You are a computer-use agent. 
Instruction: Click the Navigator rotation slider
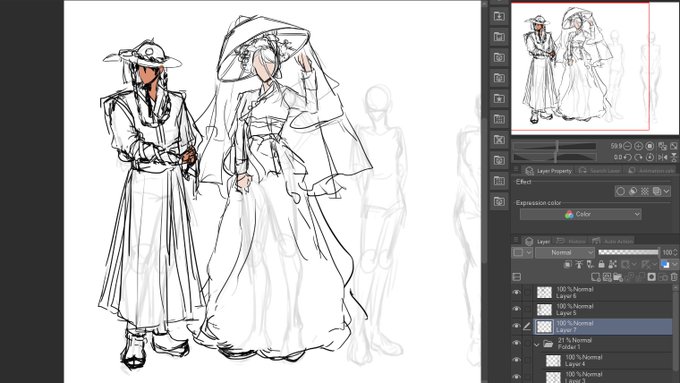[x=555, y=157]
